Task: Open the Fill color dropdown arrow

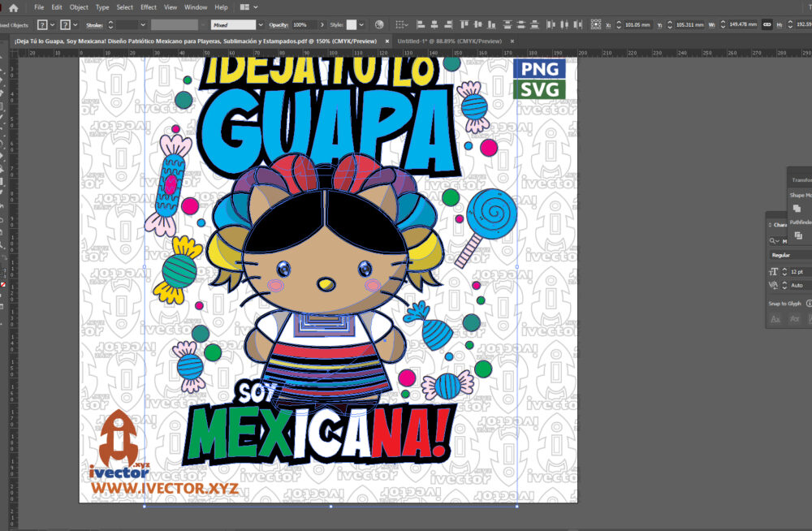Action: click(52, 25)
